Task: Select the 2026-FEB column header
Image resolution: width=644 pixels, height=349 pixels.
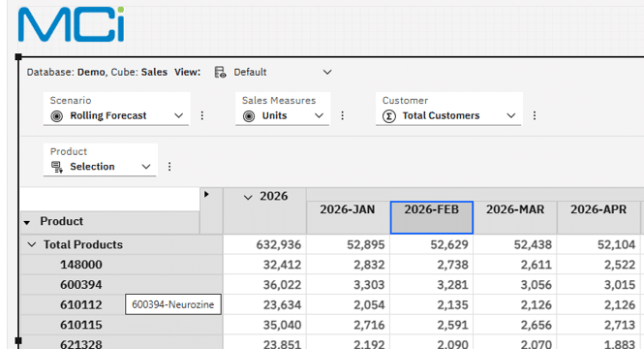Action: 432,217
